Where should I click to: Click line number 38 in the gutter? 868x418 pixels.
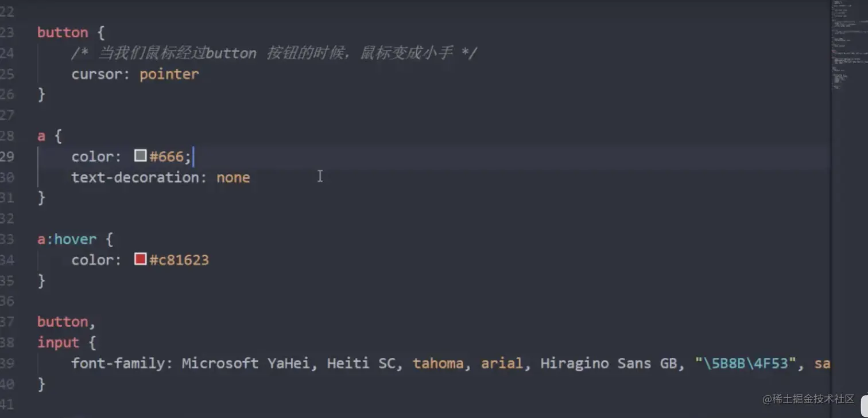click(7, 342)
